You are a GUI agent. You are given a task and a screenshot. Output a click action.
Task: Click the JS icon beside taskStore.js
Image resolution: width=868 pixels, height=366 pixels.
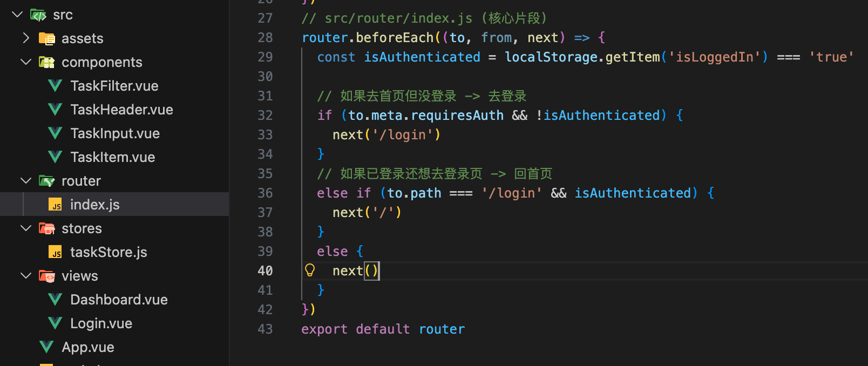pos(55,252)
